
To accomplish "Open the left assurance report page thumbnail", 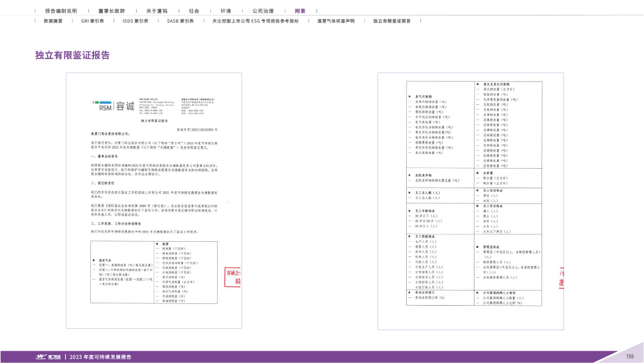I will coord(154,201).
